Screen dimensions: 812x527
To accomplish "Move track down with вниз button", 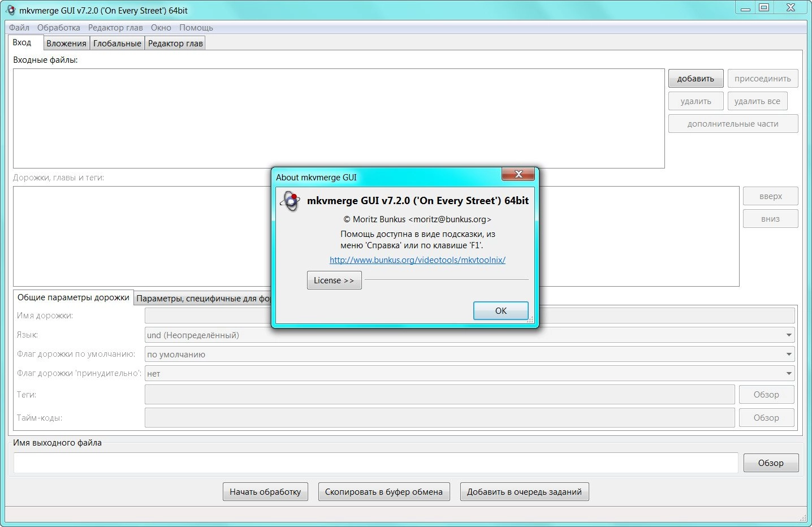I will pyautogui.click(x=771, y=219).
